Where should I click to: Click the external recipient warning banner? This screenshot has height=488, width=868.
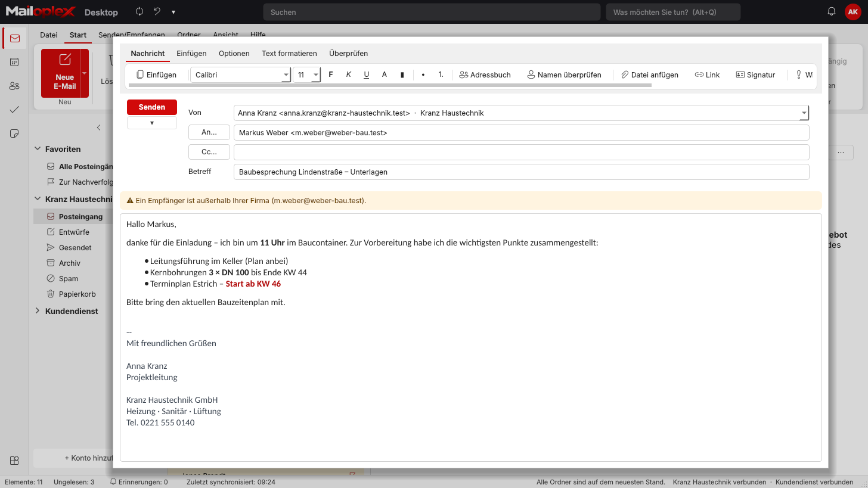[x=471, y=200]
